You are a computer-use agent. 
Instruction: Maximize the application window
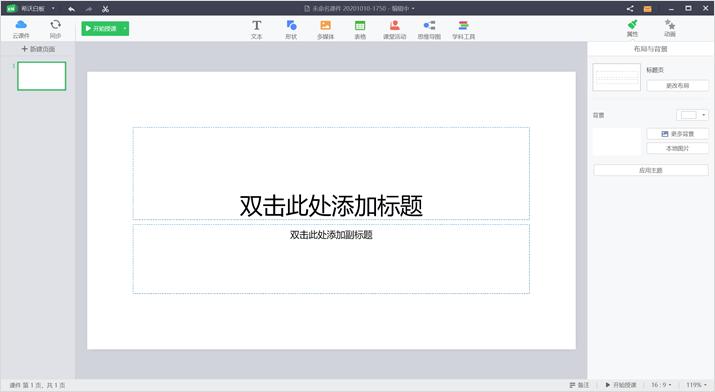tap(688, 8)
